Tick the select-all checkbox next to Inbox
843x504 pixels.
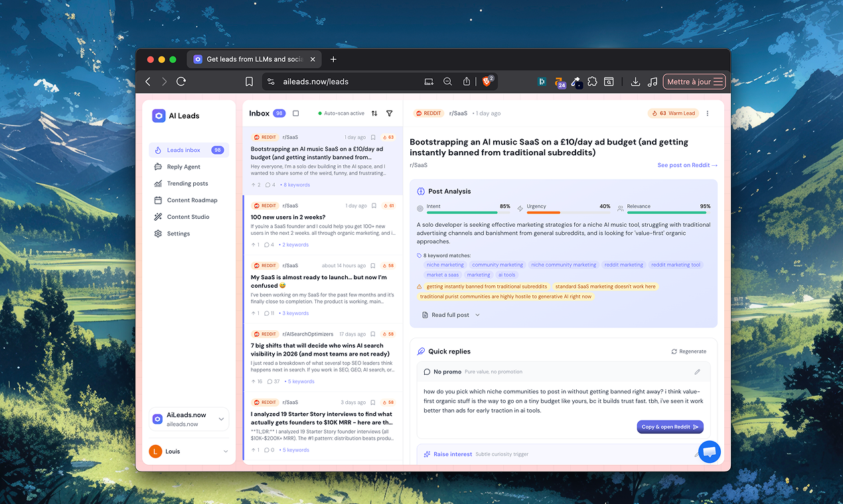(x=296, y=113)
